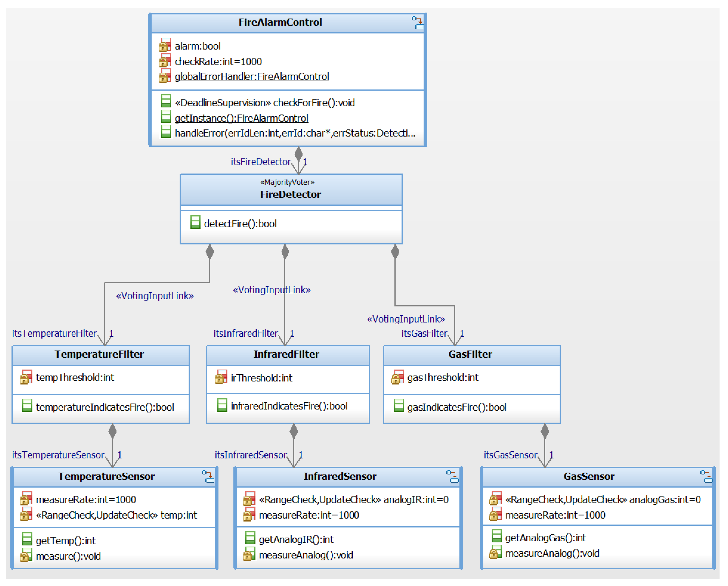The height and width of the screenshot is (586, 728).
Task: Click the itsInfraredSensor role label
Action: tap(251, 455)
